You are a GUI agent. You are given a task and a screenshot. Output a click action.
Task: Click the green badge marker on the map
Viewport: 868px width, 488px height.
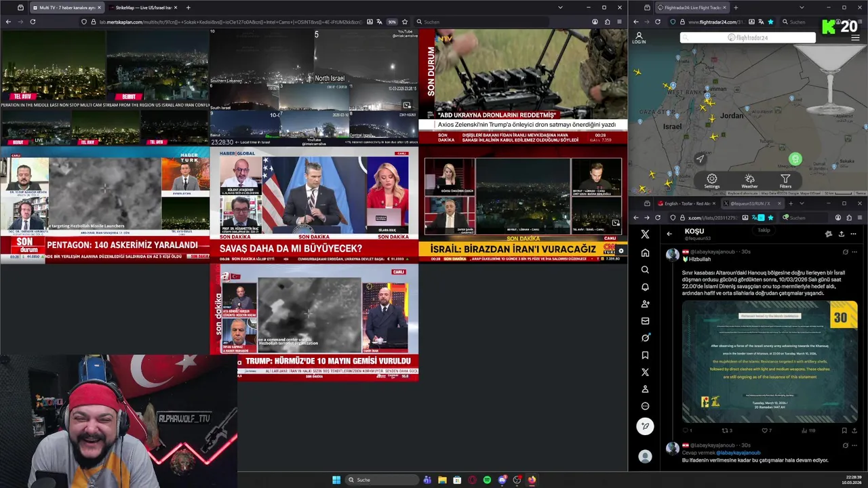tap(795, 159)
